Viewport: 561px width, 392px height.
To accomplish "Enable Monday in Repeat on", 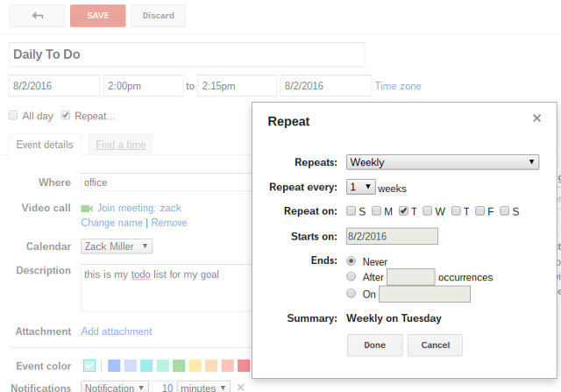I will point(376,211).
